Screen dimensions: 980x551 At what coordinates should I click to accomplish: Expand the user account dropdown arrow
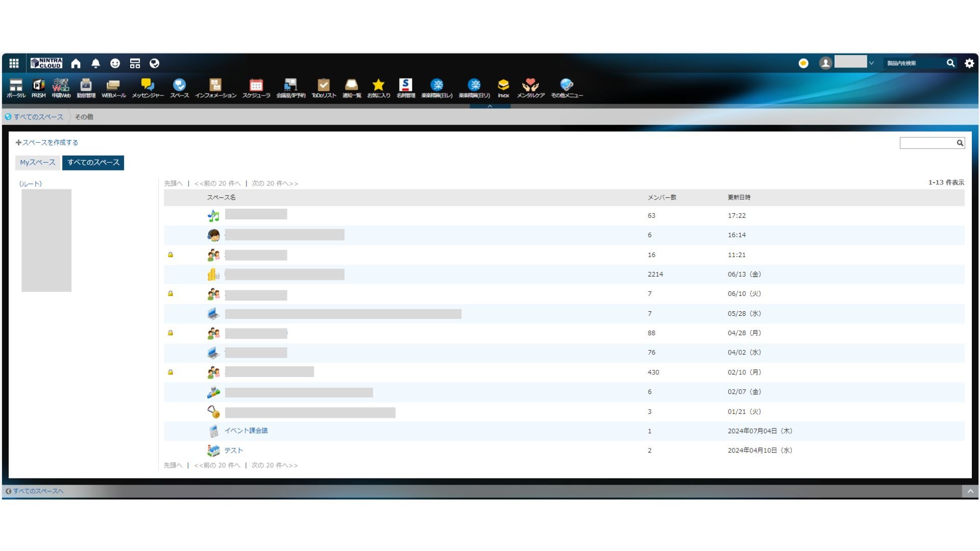(x=871, y=63)
